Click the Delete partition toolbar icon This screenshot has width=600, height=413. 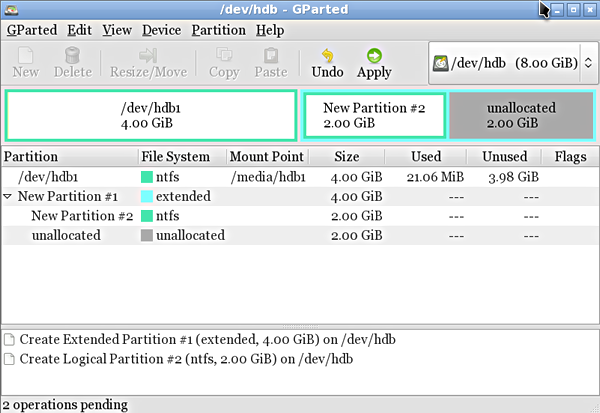click(72, 63)
